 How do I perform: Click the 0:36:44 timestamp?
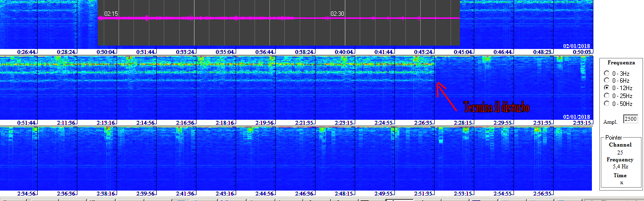tap(264, 51)
